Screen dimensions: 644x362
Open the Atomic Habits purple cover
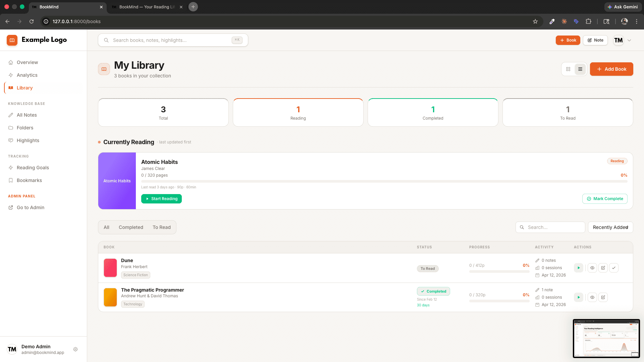coord(117,181)
